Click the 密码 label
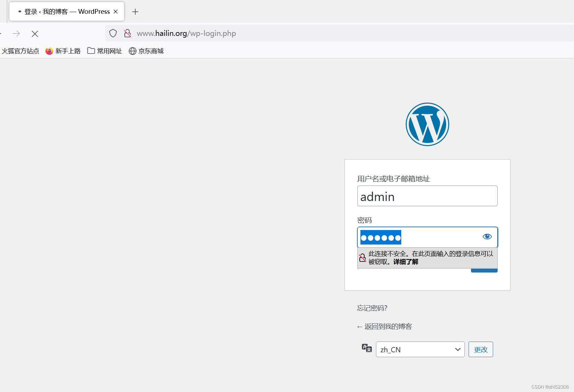This screenshot has width=574, height=392. click(x=365, y=220)
